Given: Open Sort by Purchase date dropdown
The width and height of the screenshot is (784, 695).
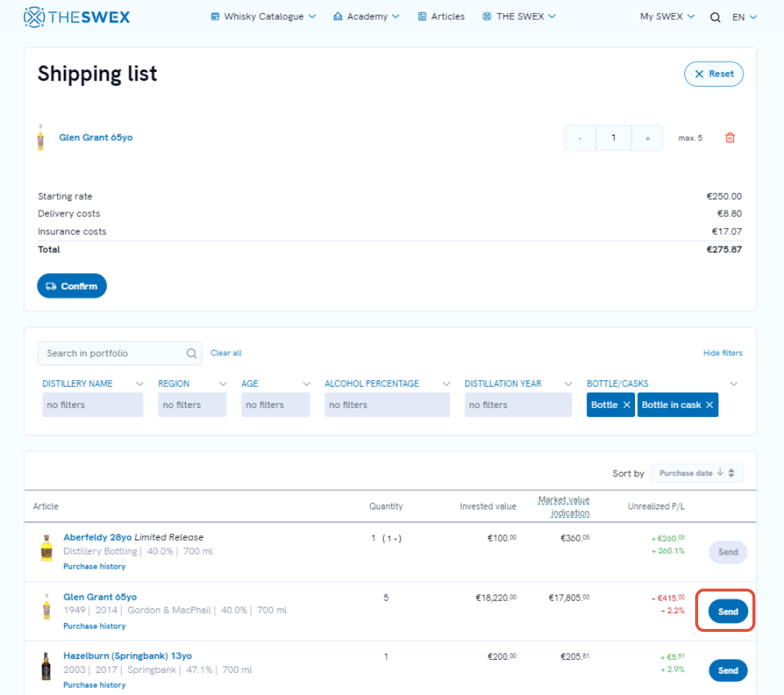Looking at the screenshot, I should coord(697,473).
